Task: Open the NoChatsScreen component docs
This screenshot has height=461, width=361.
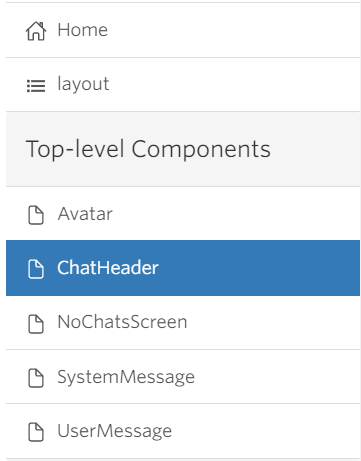Action: click(122, 322)
